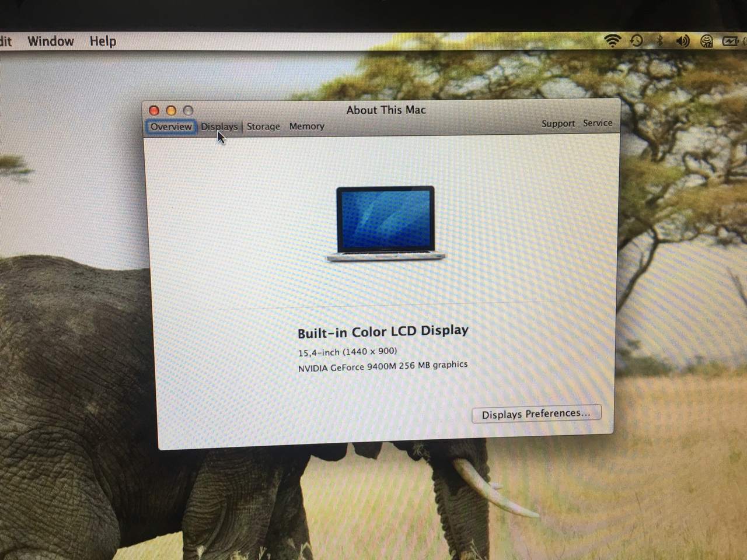Image resolution: width=747 pixels, height=560 pixels.
Task: Open the Storage tab
Action: [263, 127]
